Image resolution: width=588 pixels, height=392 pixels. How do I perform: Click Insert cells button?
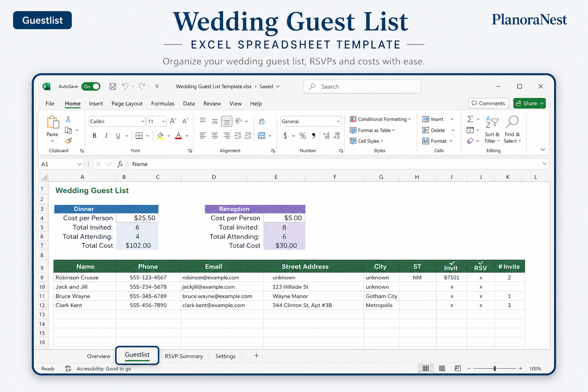(438, 119)
